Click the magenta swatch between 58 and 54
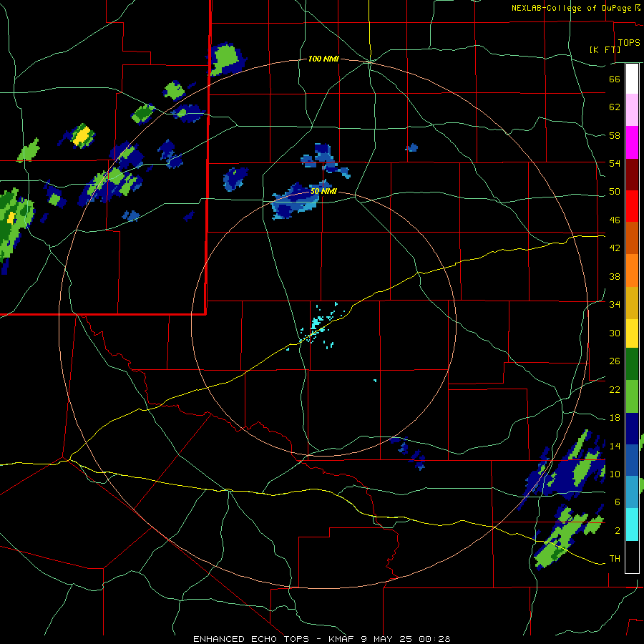Viewport: 644px width, 644px height. (632, 142)
